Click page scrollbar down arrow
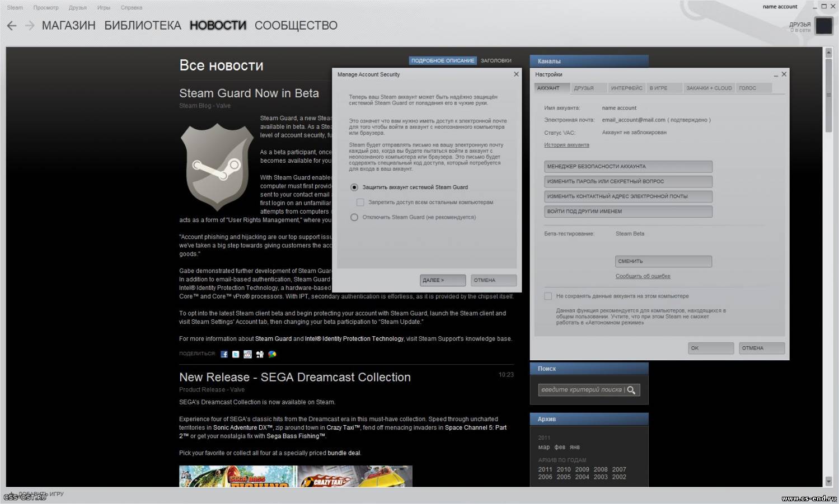This screenshot has height=504, width=839. (829, 481)
